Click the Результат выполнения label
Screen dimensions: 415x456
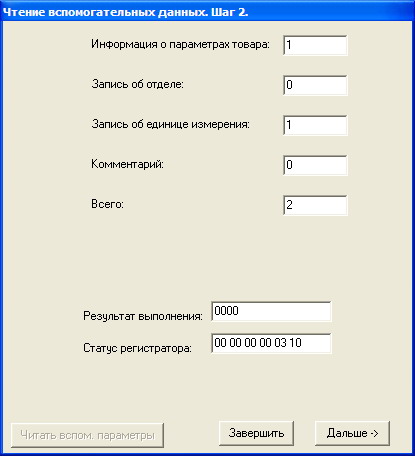143,316
